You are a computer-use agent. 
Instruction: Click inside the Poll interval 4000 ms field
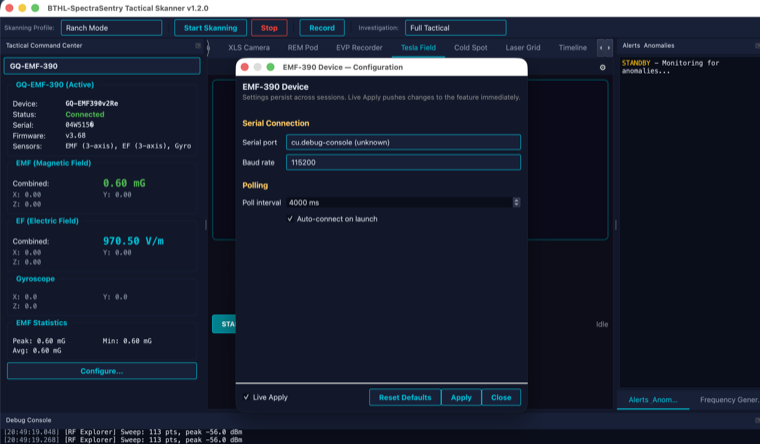(399, 203)
